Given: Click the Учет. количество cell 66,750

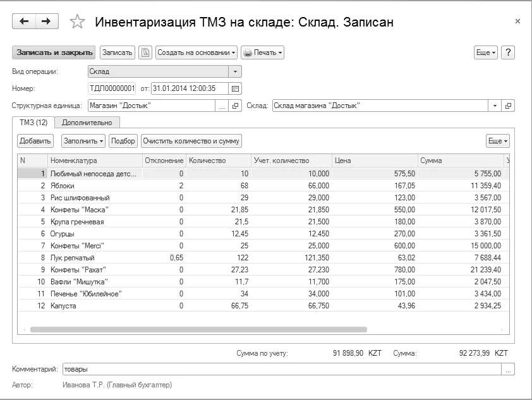Looking at the screenshot, I should click(x=291, y=306).
